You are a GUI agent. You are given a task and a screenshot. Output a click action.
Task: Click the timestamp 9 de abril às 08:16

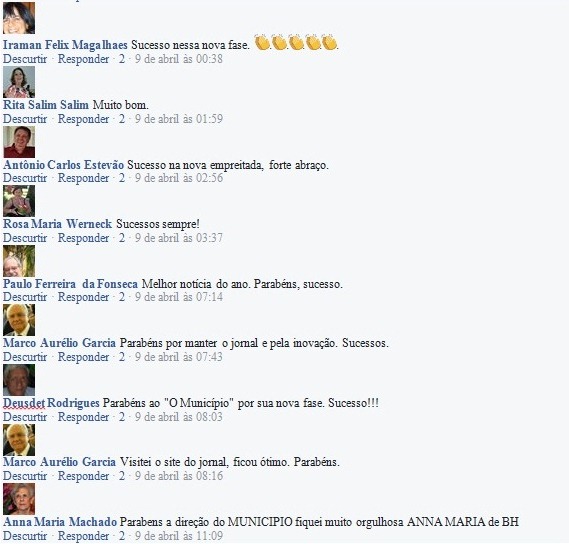tap(179, 476)
